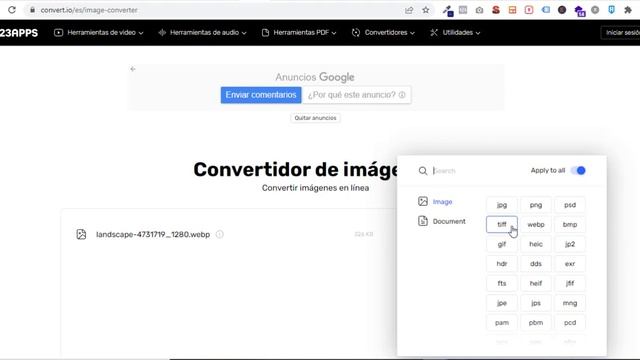The width and height of the screenshot is (640, 360).
Task: Click the red S extension icon
Action: pyautogui.click(x=496, y=10)
